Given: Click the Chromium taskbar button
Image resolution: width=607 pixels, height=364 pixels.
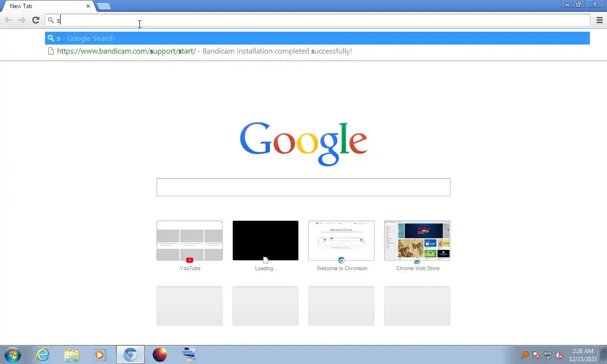Looking at the screenshot, I should [x=130, y=355].
